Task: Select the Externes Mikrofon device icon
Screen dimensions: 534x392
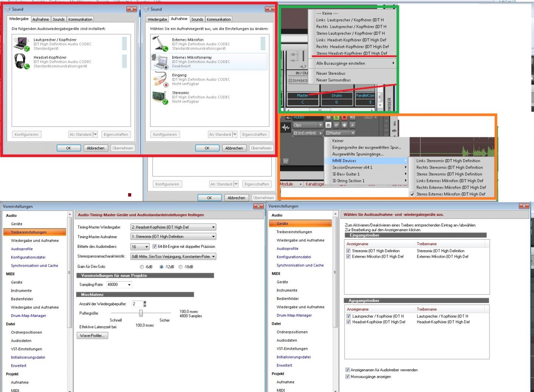Action: (160, 44)
